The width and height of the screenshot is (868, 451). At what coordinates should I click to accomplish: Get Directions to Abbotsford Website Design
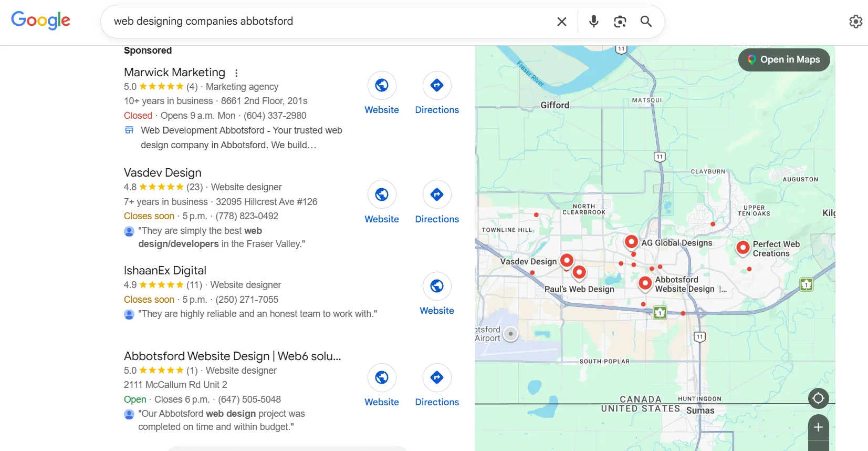click(437, 377)
